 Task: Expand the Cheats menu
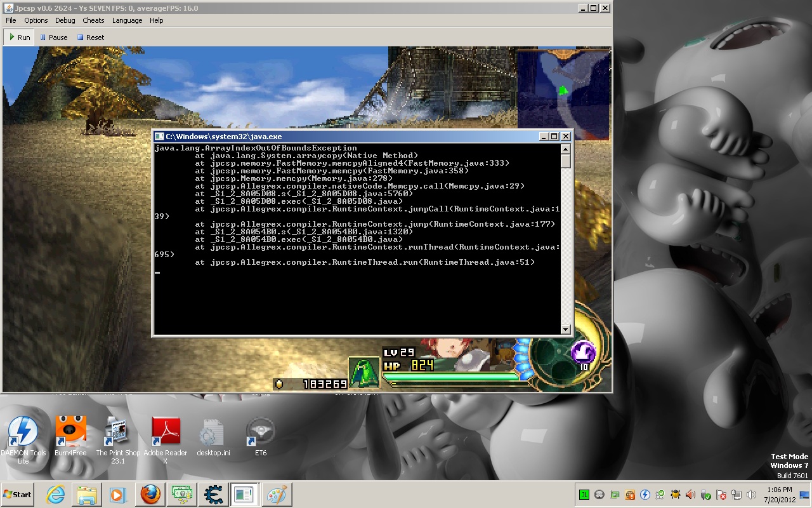(93, 20)
